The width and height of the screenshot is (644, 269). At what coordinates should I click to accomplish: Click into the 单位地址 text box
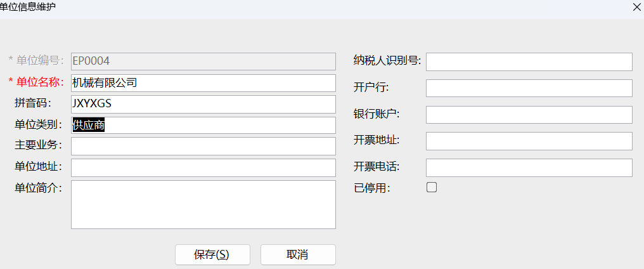coord(203,167)
